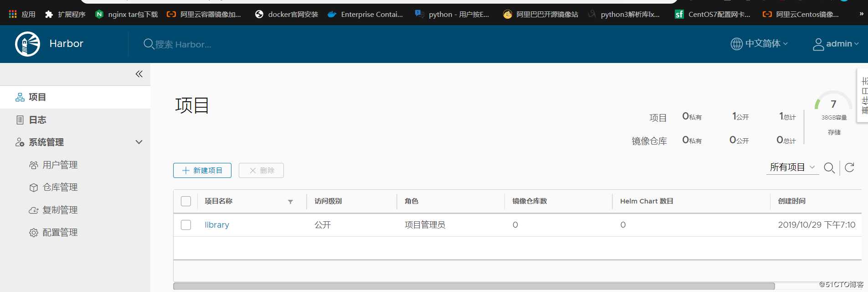868x292 pixels.
Task: Sort by the 镜像仓库数 column header
Action: [x=529, y=201]
